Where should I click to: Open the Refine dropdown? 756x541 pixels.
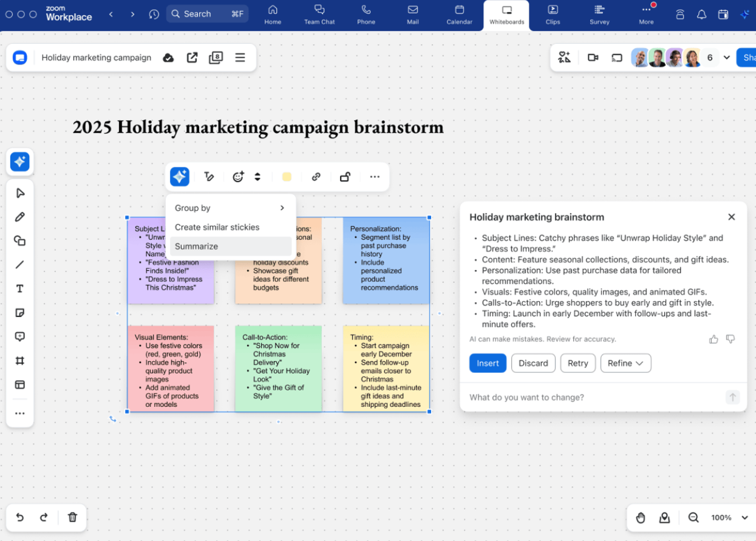click(x=625, y=362)
